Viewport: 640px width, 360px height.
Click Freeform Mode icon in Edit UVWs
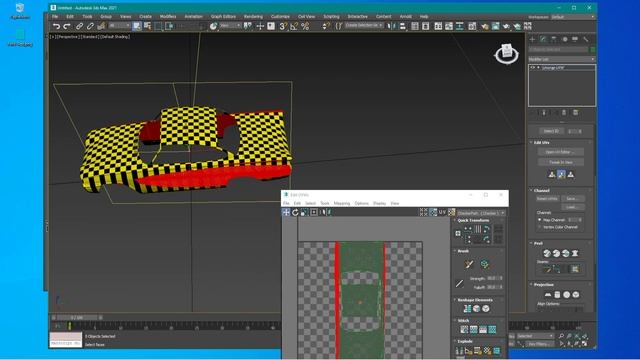(x=313, y=212)
